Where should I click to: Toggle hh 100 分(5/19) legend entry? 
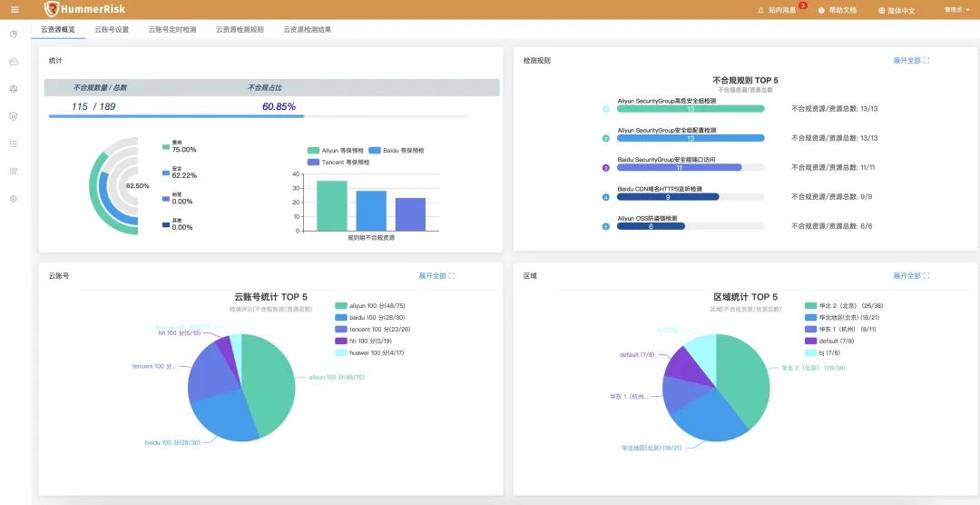363,341
